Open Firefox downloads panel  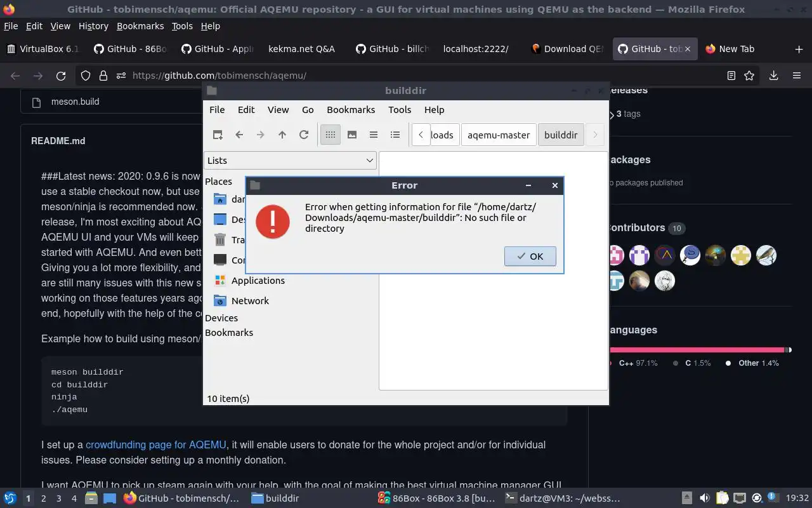[x=773, y=76]
